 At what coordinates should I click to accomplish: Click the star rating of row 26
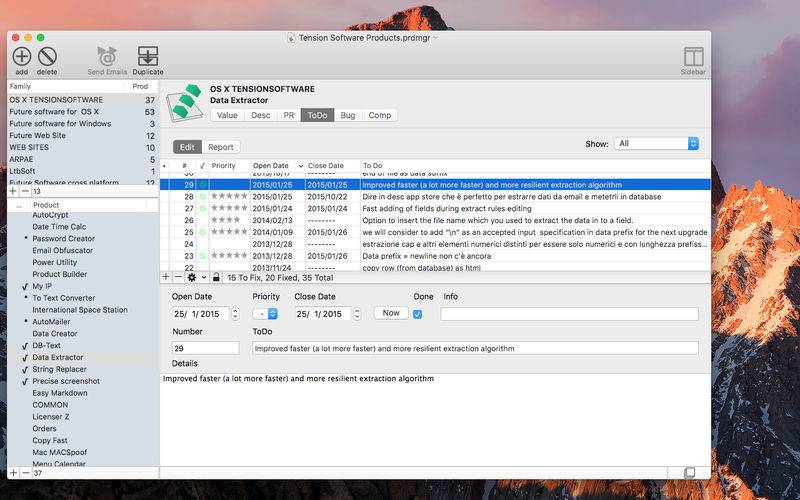pos(226,220)
